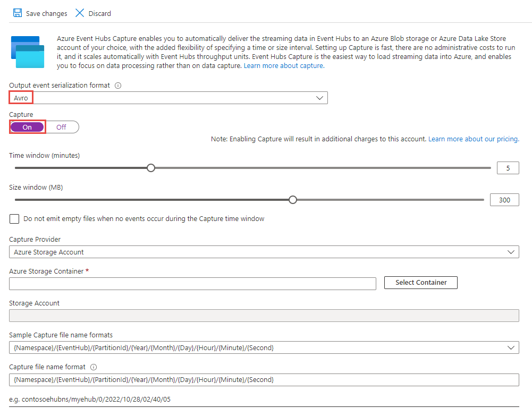This screenshot has width=532, height=416.
Task: Expand the Sample Capture file name formats dropdown
Action: (512, 347)
